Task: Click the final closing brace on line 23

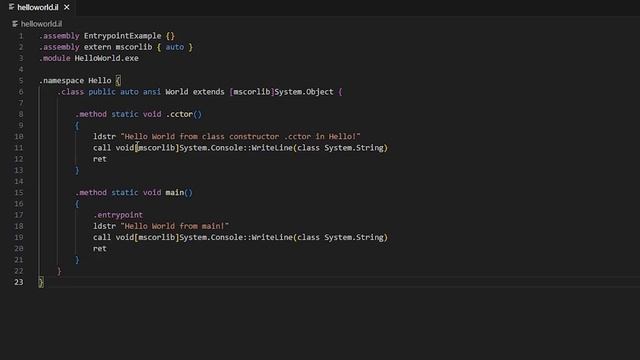Action: pyautogui.click(x=41, y=282)
